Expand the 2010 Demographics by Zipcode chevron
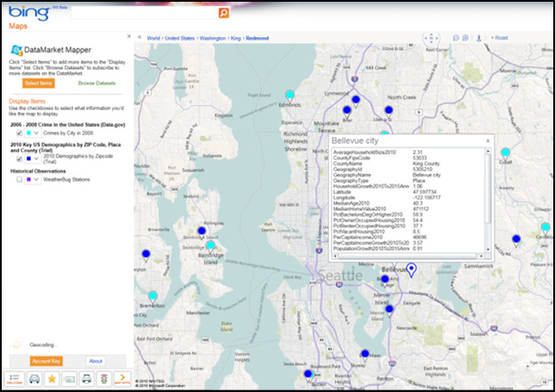Image resolution: width=555 pixels, height=392 pixels. tap(36, 159)
